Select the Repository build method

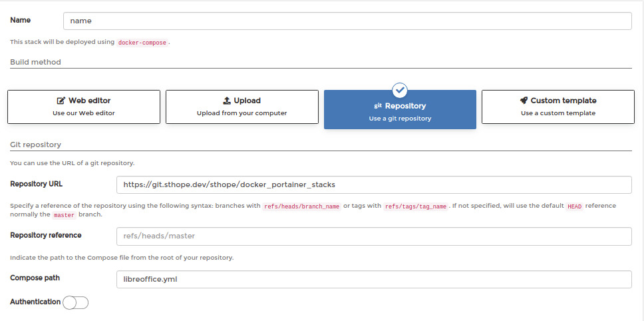pyautogui.click(x=400, y=109)
